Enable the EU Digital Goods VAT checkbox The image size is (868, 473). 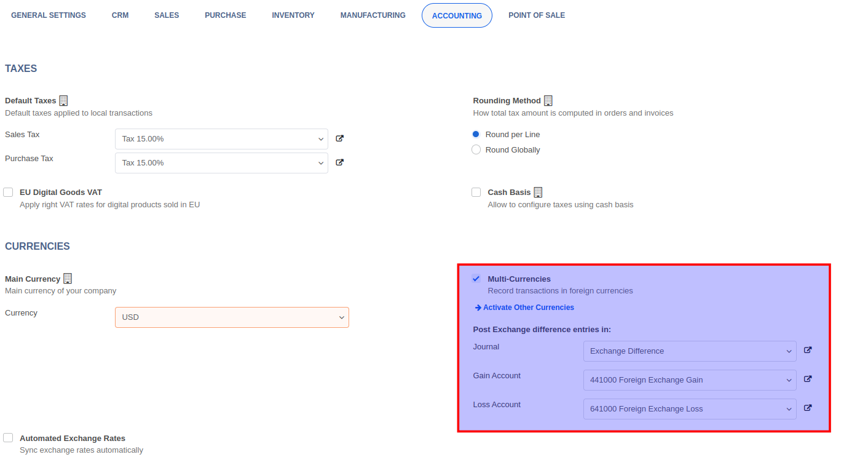click(8, 193)
